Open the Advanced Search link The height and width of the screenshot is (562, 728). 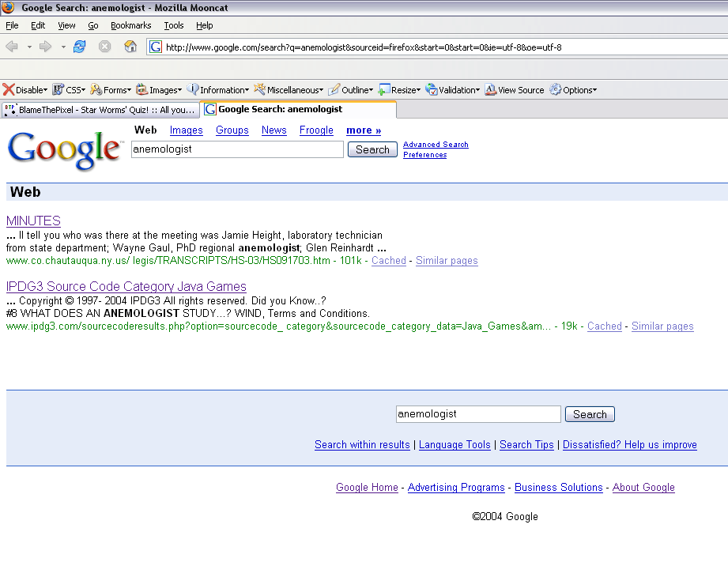tap(436, 145)
